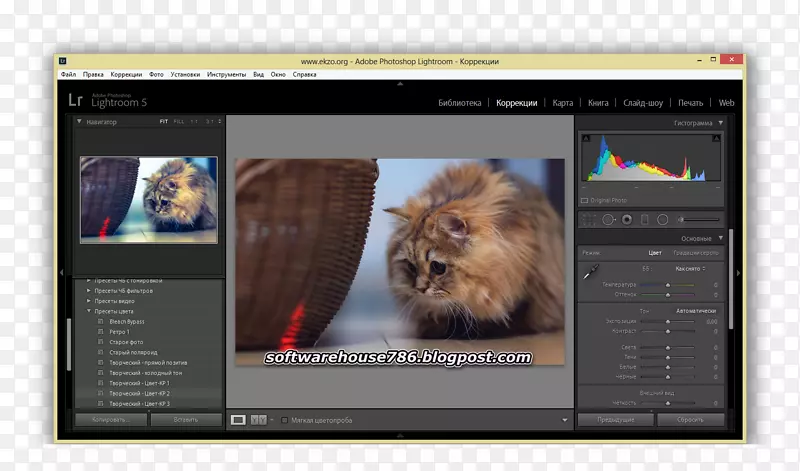Click the Before/After Y|Y view icon
This screenshot has width=800, height=471.
point(258,420)
